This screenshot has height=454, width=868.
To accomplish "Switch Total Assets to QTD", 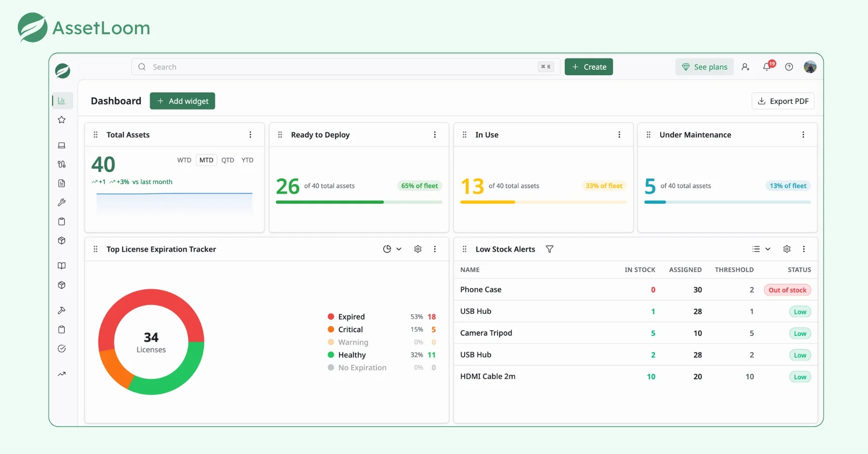I will 228,160.
